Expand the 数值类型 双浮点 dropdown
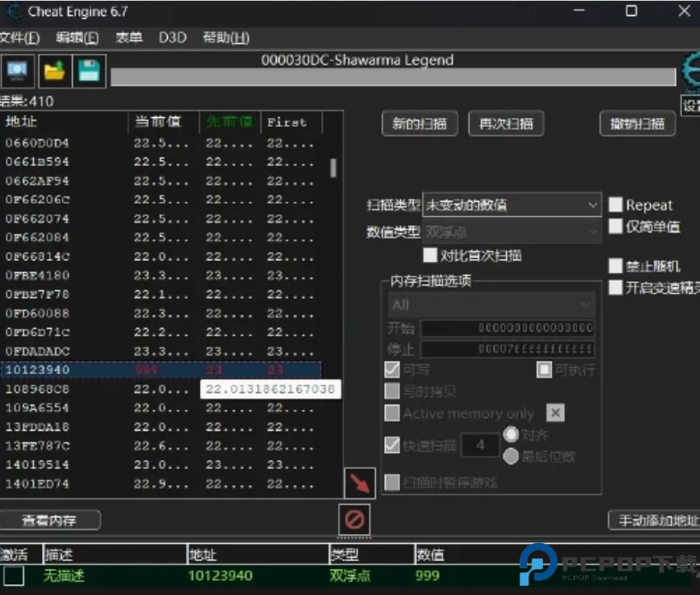The width and height of the screenshot is (700, 595). coord(512,232)
